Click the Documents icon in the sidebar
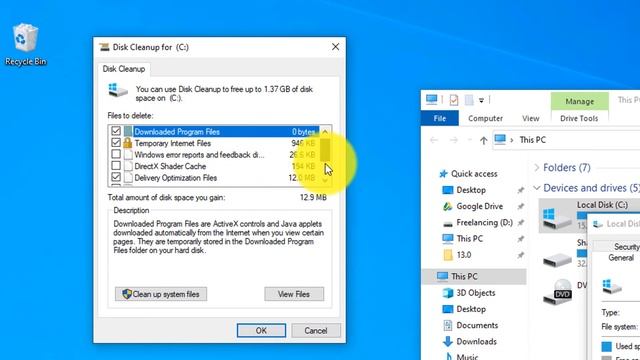The height and width of the screenshot is (360, 640). coord(448,325)
